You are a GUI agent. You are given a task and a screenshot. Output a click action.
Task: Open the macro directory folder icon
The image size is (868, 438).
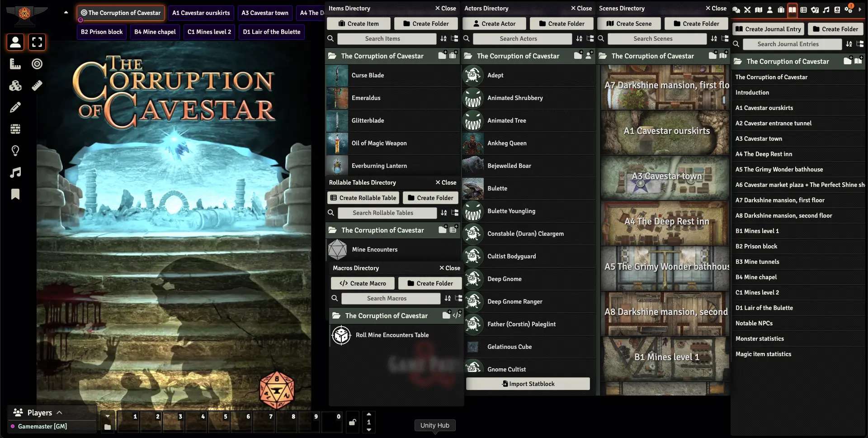coord(108,427)
